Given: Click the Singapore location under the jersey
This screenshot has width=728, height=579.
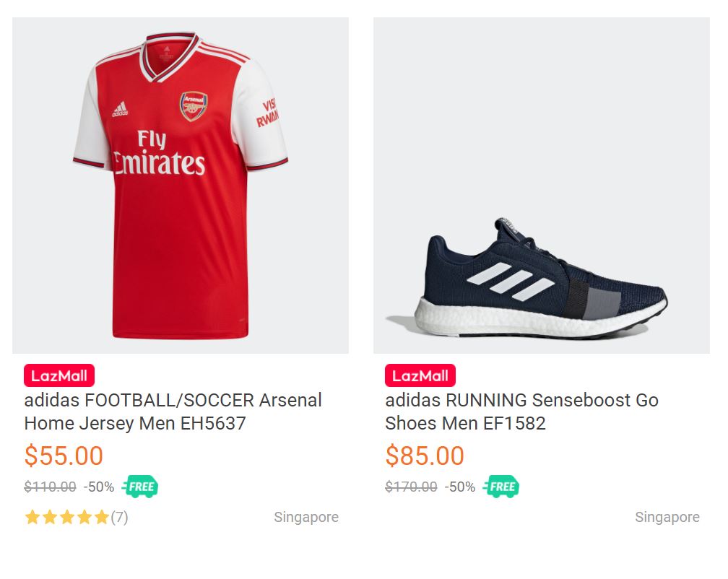Looking at the screenshot, I should point(306,517).
